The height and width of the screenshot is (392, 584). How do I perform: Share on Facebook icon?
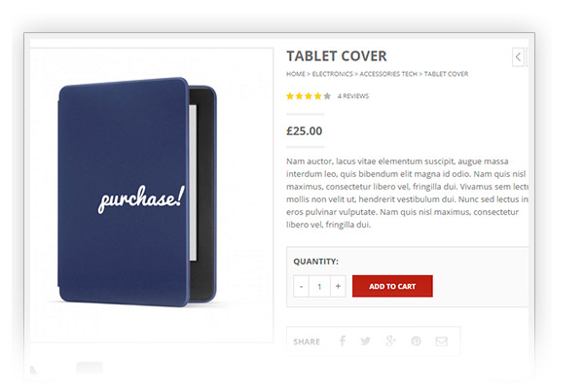pyautogui.click(x=343, y=340)
